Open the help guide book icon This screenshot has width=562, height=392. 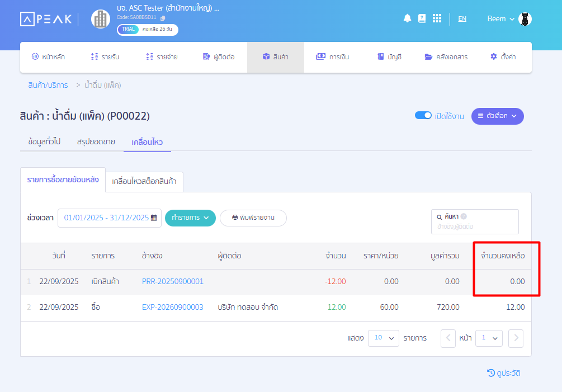pos(422,18)
